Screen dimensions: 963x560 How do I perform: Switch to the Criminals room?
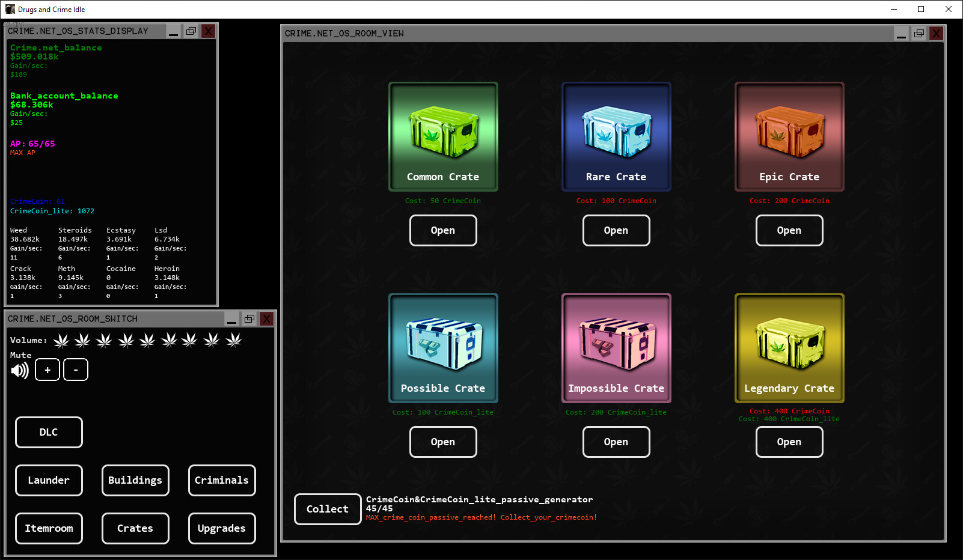coord(222,480)
